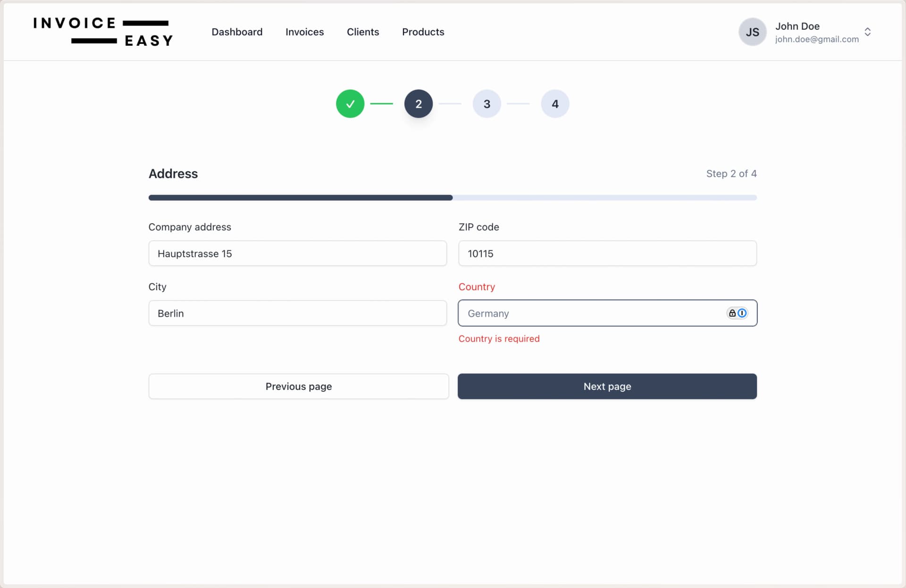Click the JS user avatar
906x588 pixels.
coord(752,32)
